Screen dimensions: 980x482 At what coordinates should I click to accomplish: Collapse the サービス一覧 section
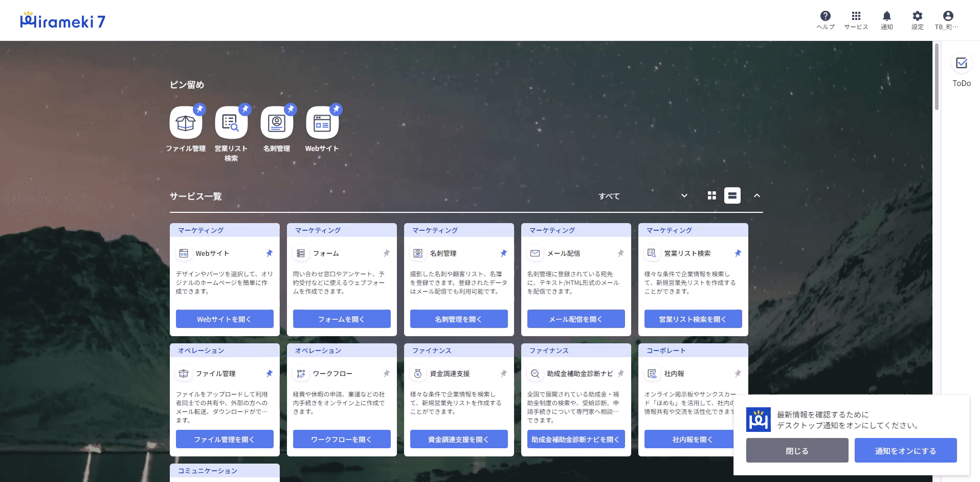757,196
